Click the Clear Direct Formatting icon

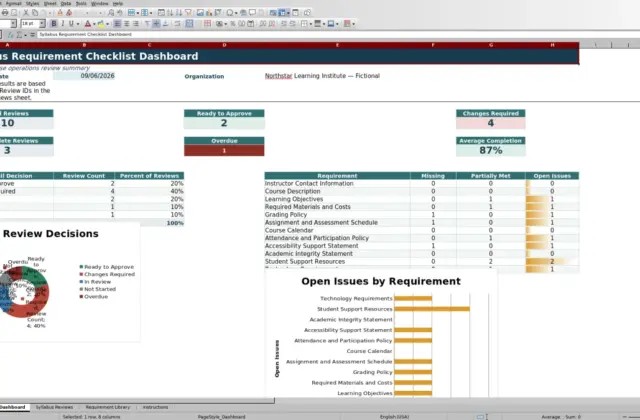69,13
